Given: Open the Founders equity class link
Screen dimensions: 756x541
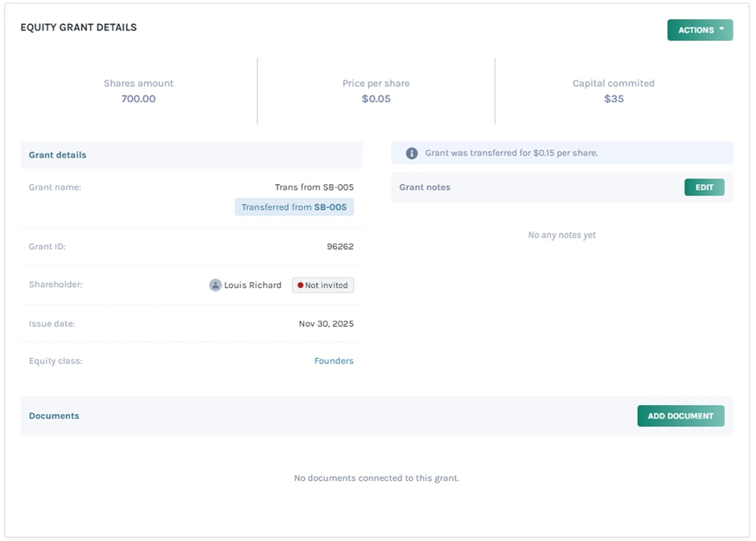Looking at the screenshot, I should [334, 360].
